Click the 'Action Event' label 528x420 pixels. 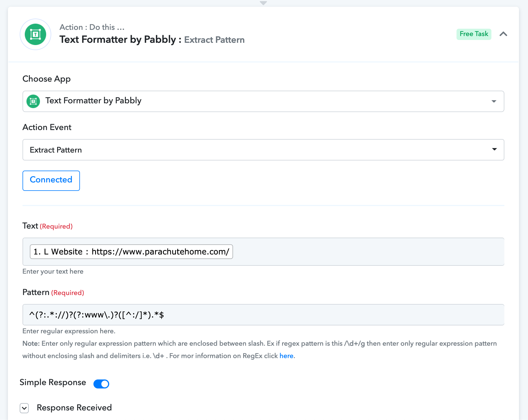pyautogui.click(x=47, y=127)
